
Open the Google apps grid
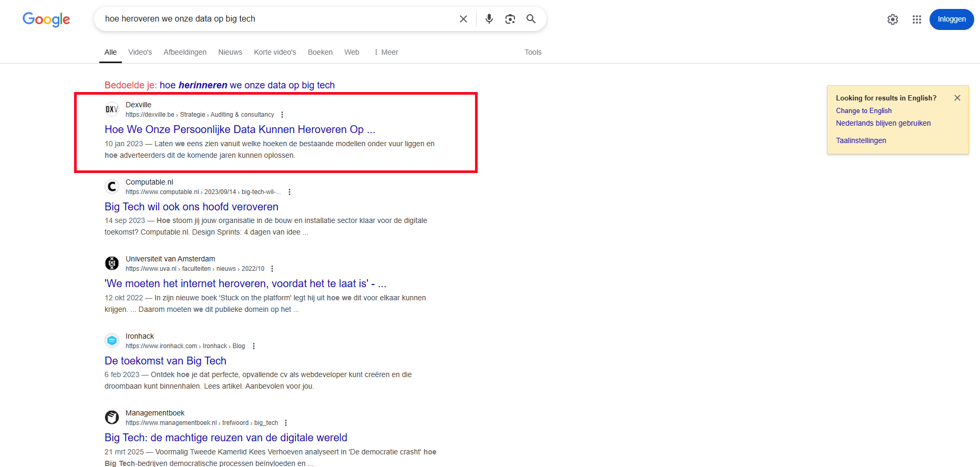tap(917, 19)
